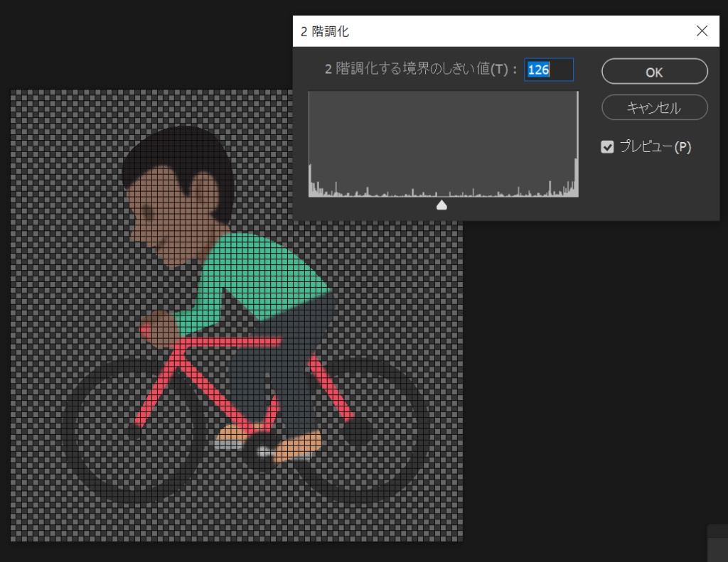Click the tall right-edge histogram spike
This screenshot has height=562, width=728.
[x=576, y=176]
